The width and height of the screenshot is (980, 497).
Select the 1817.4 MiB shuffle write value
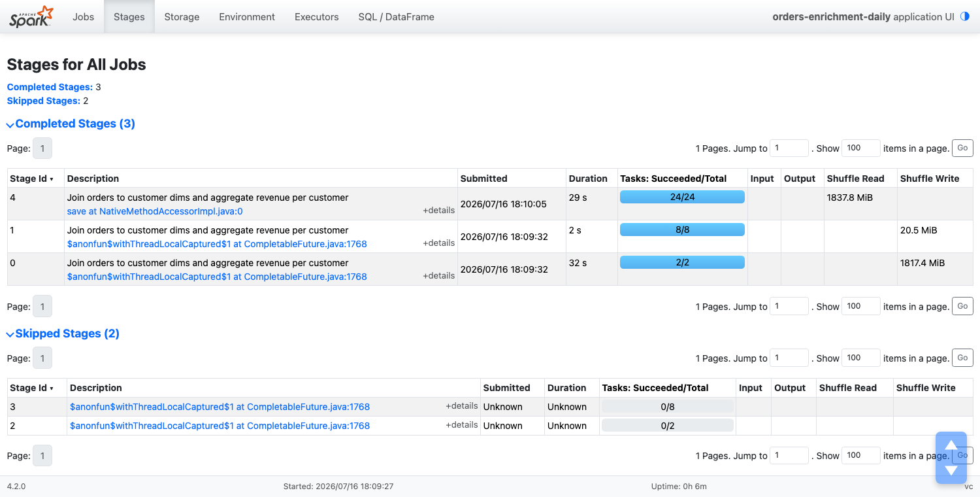[x=923, y=263]
